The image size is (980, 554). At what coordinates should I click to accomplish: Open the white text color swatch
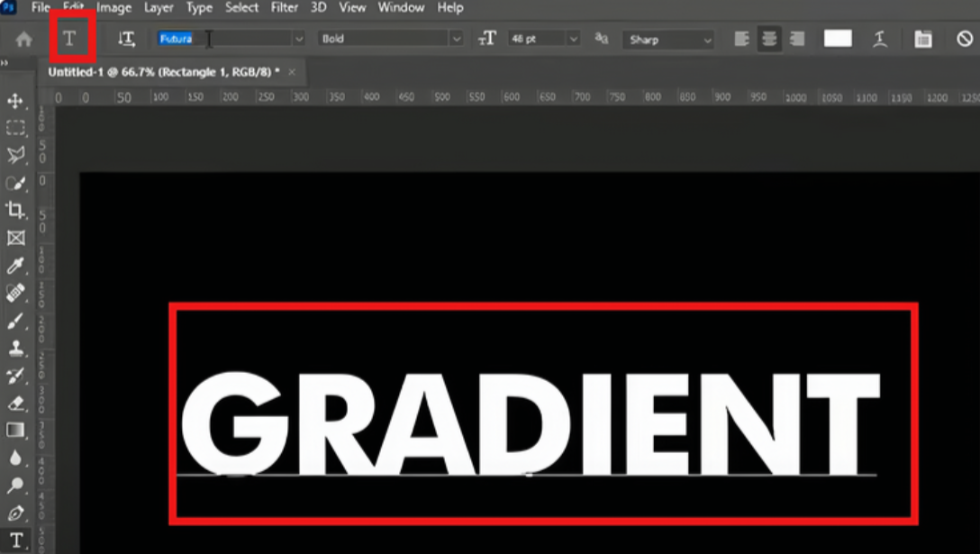[x=838, y=39]
